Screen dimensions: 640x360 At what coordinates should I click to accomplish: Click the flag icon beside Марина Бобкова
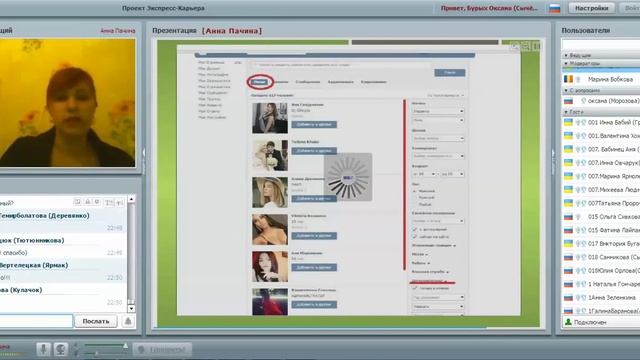[x=568, y=79]
